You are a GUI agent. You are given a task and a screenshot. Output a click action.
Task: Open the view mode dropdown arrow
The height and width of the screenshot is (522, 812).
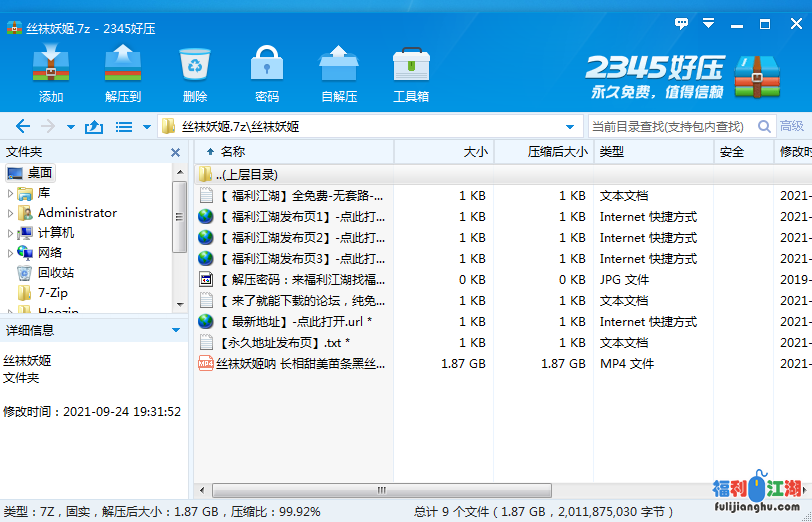click(146, 127)
